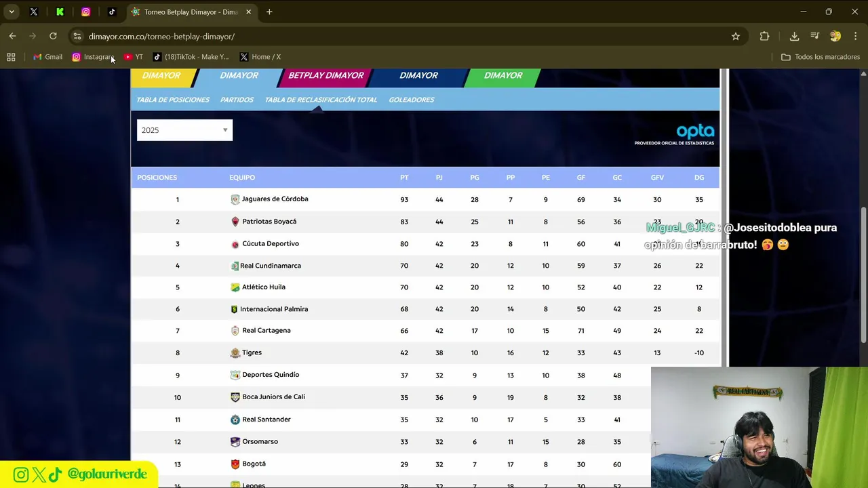This screenshot has height=488, width=868.
Task: Click the Tigres crest icon
Action: coord(235,353)
